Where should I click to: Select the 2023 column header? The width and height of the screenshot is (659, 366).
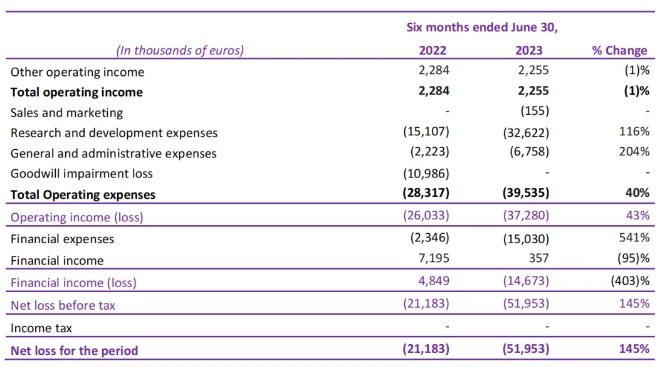pos(529,50)
